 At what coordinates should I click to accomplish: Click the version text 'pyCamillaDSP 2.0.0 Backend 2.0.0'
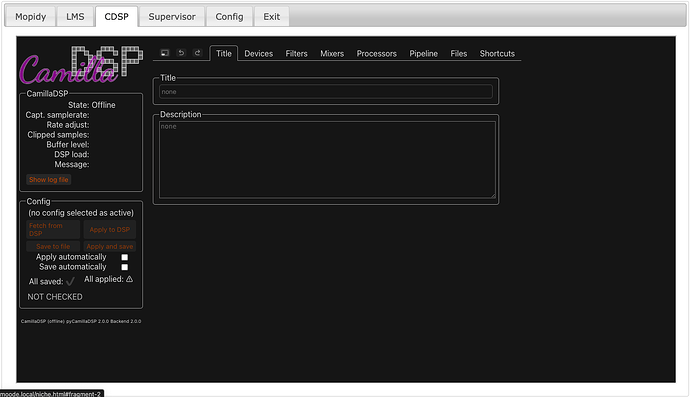[x=103, y=321]
